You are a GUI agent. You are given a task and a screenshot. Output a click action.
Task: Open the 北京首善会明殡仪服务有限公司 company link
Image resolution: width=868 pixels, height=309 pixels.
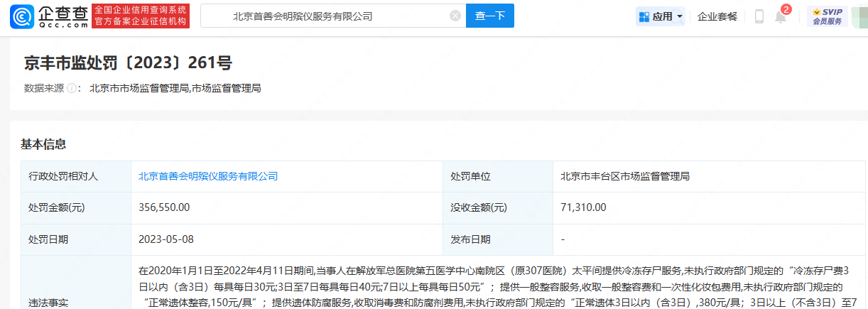tap(208, 176)
